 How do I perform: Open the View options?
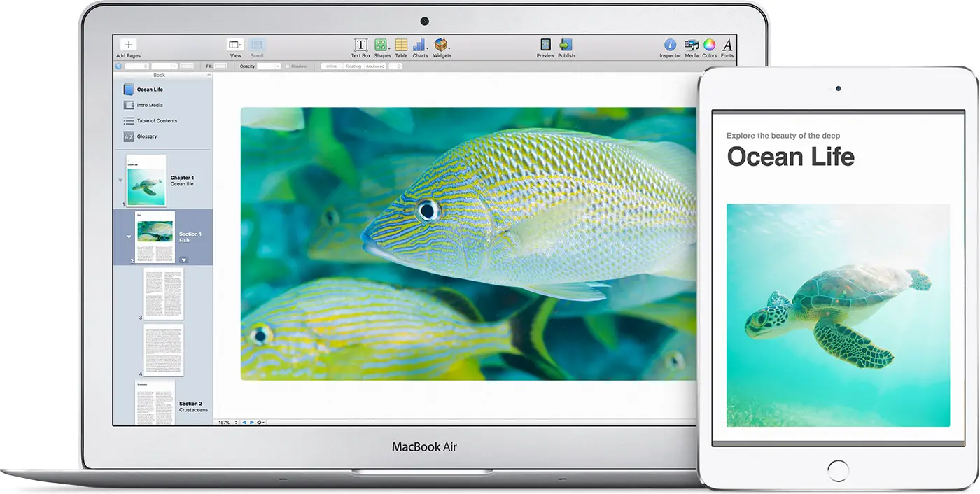[235, 45]
